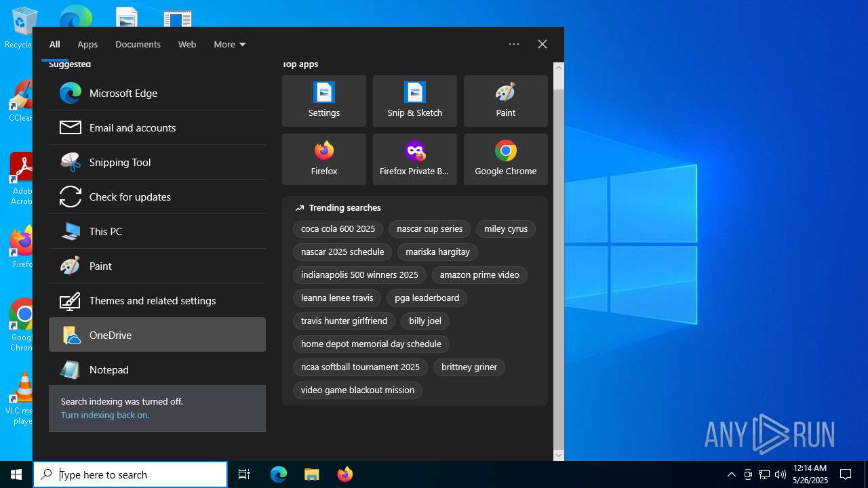Open Task View on the taskbar

coord(244,474)
